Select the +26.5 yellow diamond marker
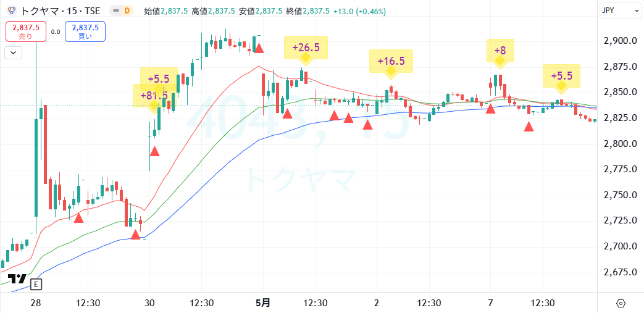The image size is (644, 313). tap(306, 57)
